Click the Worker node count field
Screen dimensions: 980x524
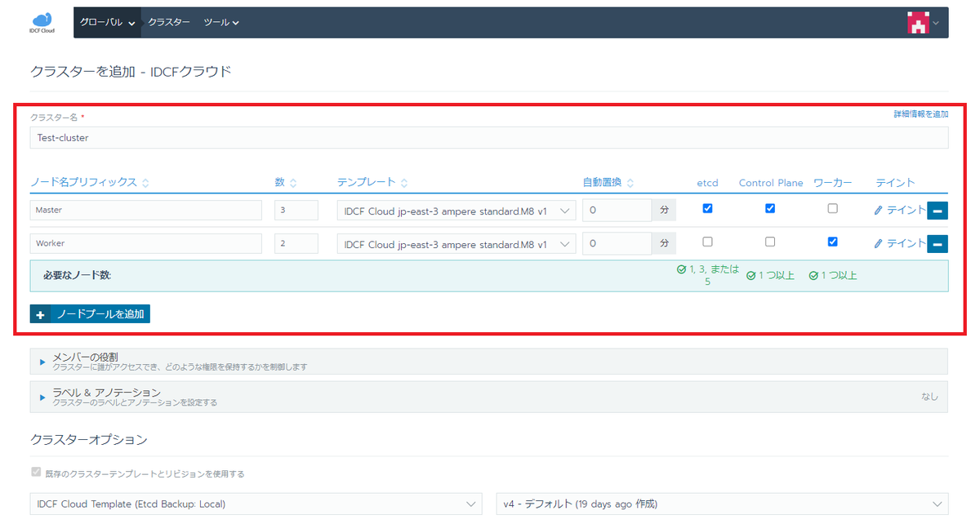coord(296,243)
